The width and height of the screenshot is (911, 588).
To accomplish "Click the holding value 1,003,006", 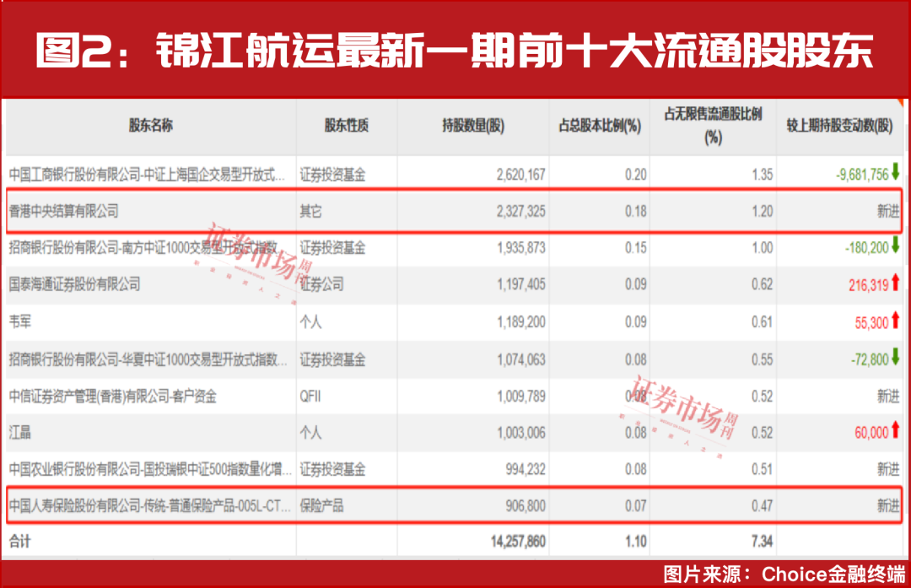I will 521,432.
